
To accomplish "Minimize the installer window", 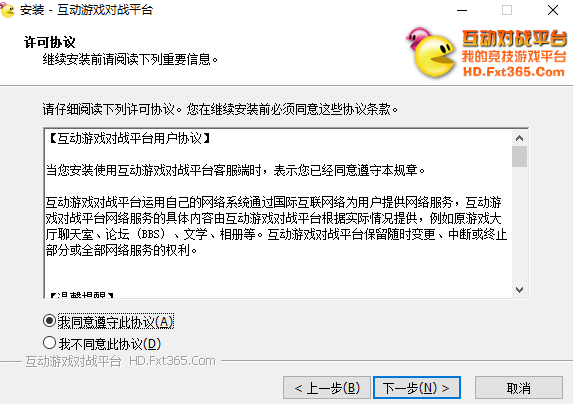I will pos(462,10).
